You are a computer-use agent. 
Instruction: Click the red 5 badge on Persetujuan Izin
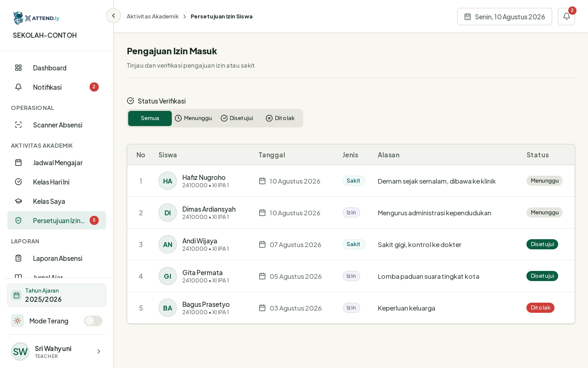click(94, 220)
